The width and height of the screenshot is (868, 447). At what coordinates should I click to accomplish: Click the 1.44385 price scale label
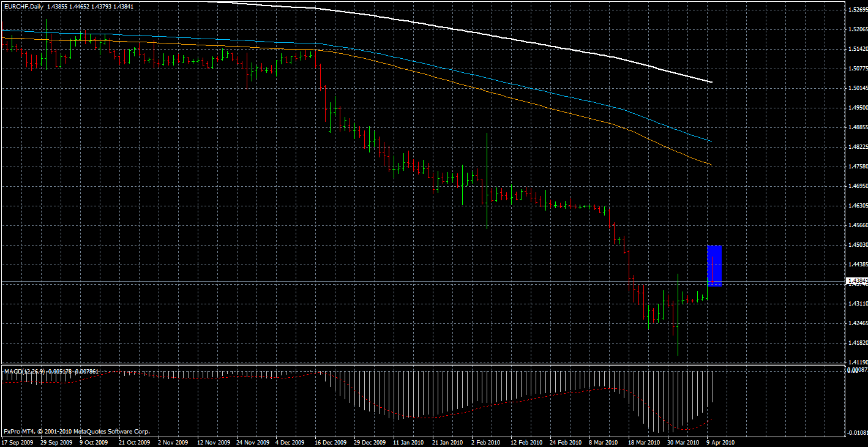(x=858, y=265)
